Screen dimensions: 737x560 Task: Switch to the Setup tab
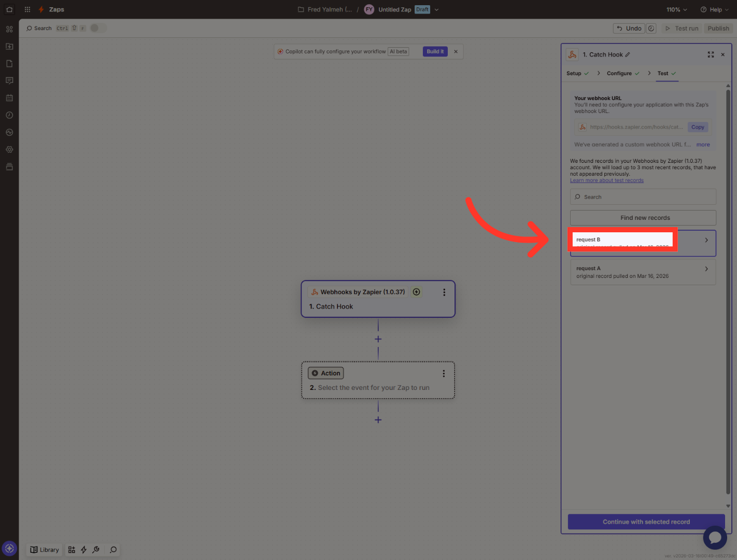point(577,73)
